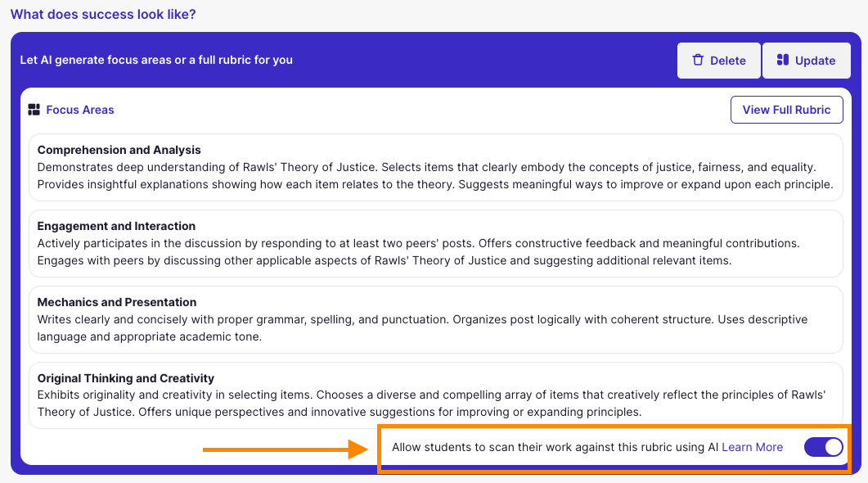The height and width of the screenshot is (483, 868).
Task: Open the Learn More link
Action: point(752,447)
